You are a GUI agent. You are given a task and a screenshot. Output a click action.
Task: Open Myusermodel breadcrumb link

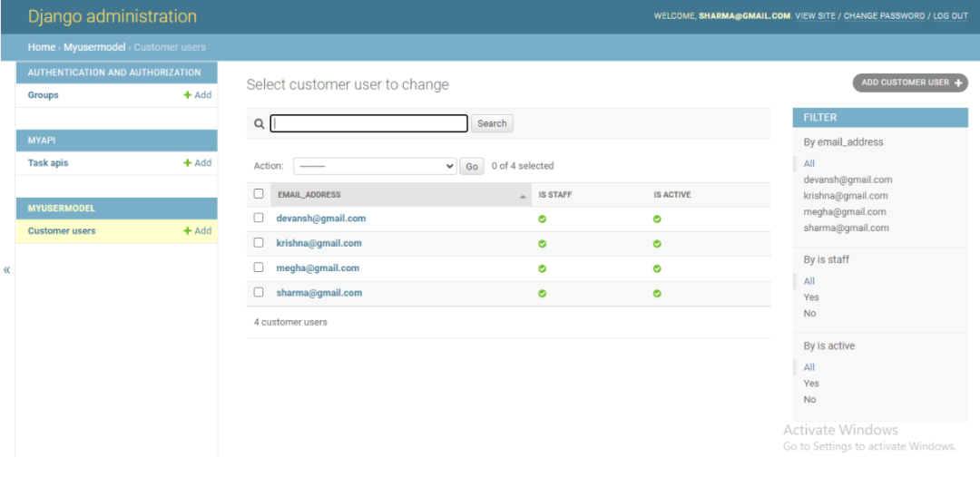click(x=94, y=47)
